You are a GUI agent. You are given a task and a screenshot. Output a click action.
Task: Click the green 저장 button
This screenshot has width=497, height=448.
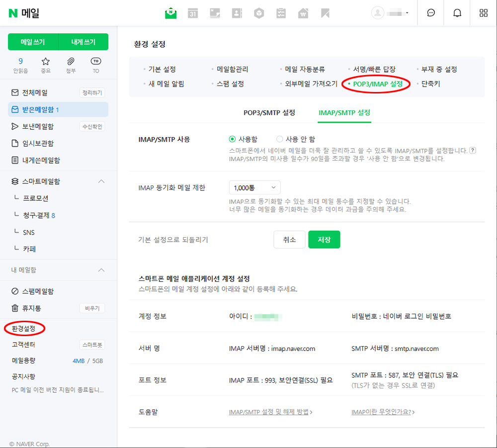pos(324,240)
